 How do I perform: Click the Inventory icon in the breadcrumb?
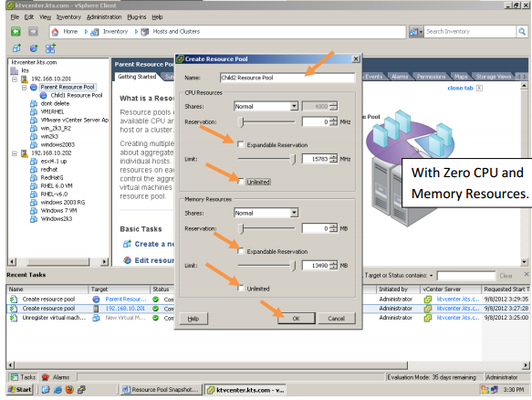pos(95,32)
